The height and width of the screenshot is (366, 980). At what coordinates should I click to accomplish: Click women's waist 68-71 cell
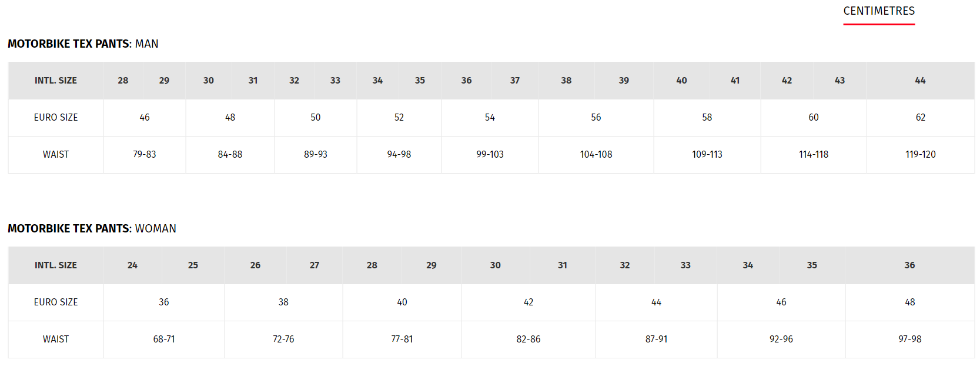[x=164, y=340]
